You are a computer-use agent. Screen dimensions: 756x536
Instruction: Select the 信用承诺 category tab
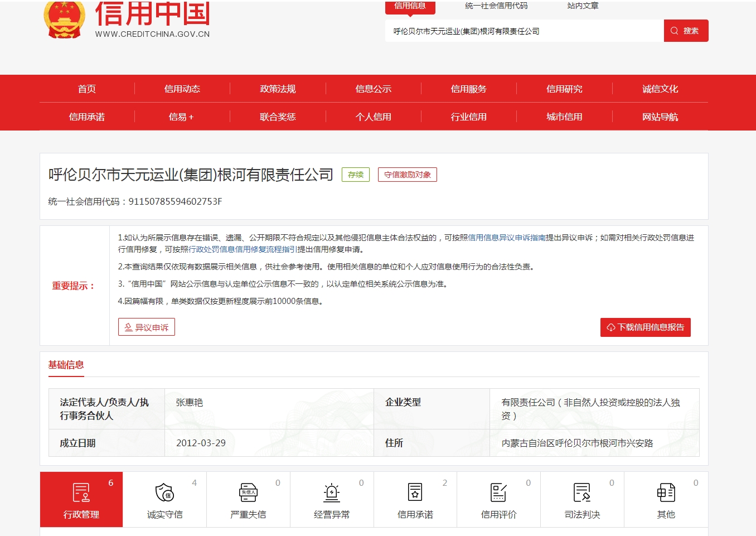(415, 499)
